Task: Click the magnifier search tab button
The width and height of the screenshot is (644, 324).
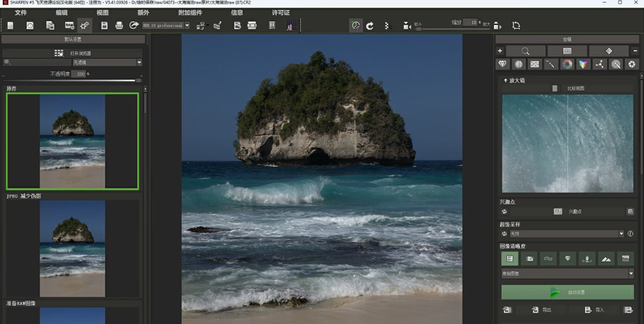Action: pos(526,52)
